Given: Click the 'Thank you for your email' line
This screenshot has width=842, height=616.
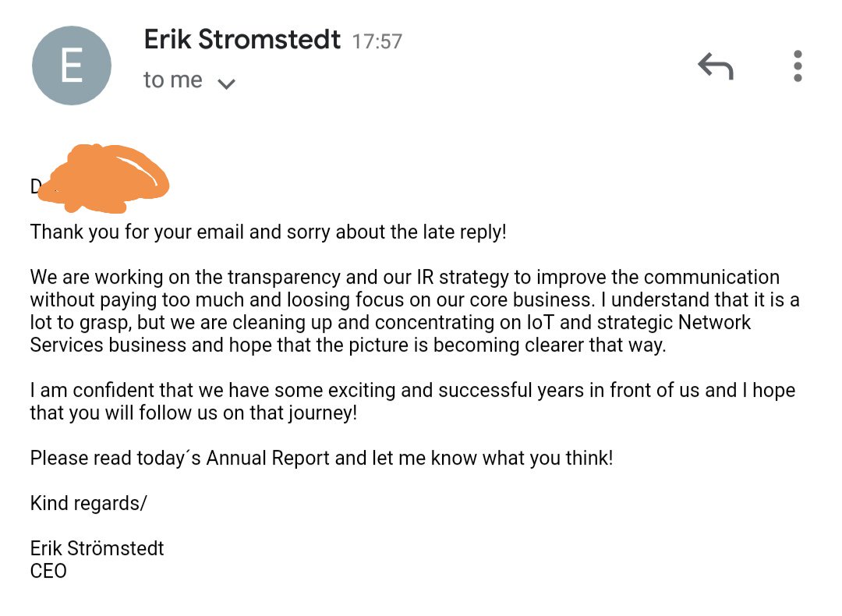Looking at the screenshot, I should pos(268,232).
